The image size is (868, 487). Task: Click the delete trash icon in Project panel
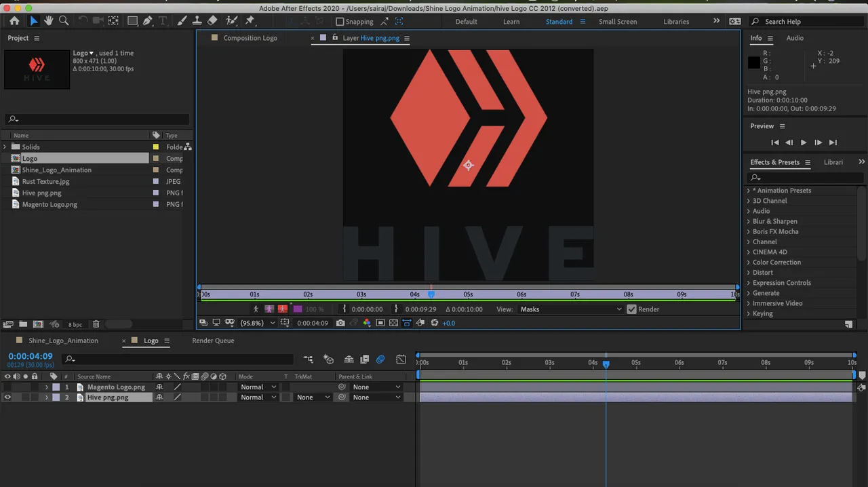[x=96, y=324]
